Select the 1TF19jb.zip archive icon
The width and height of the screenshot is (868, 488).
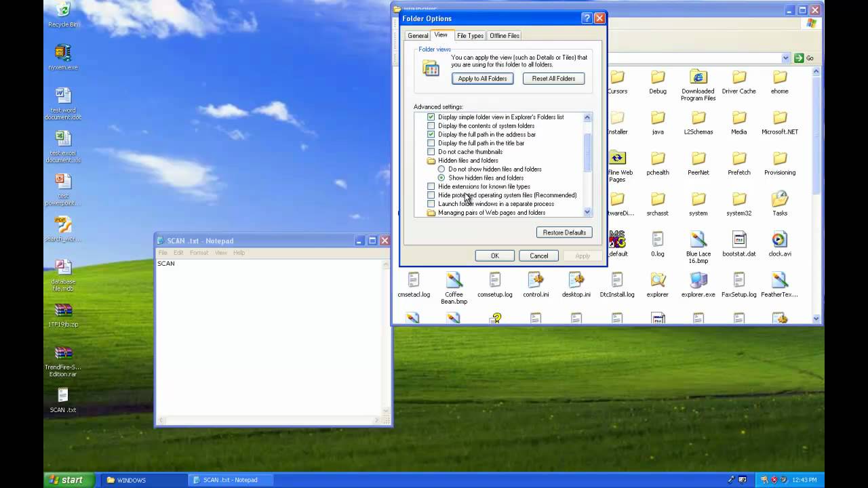pyautogui.click(x=63, y=315)
